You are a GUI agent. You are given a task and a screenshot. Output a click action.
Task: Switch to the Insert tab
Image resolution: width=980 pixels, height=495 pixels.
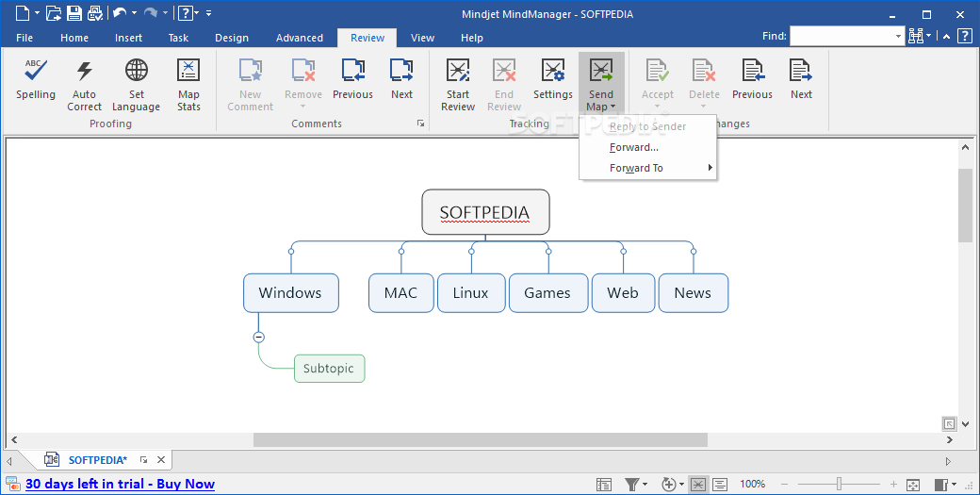coord(128,38)
